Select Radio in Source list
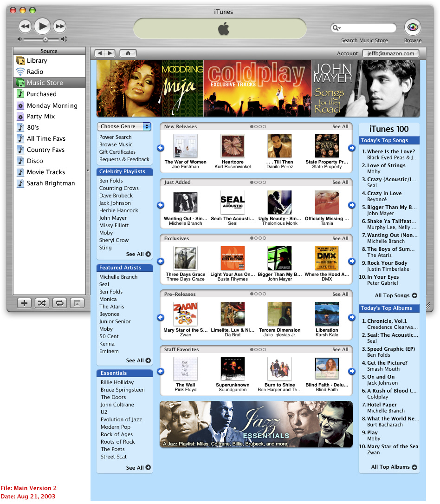This screenshot has width=440, height=504. tap(50, 72)
